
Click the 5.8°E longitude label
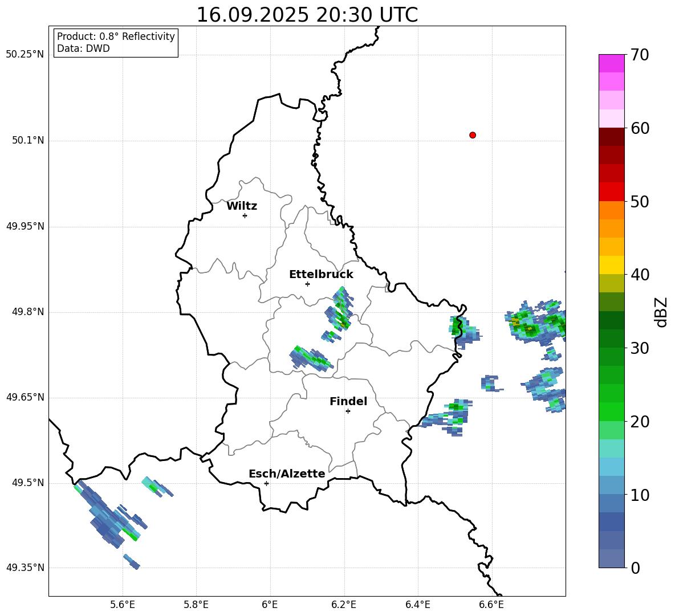196,605
